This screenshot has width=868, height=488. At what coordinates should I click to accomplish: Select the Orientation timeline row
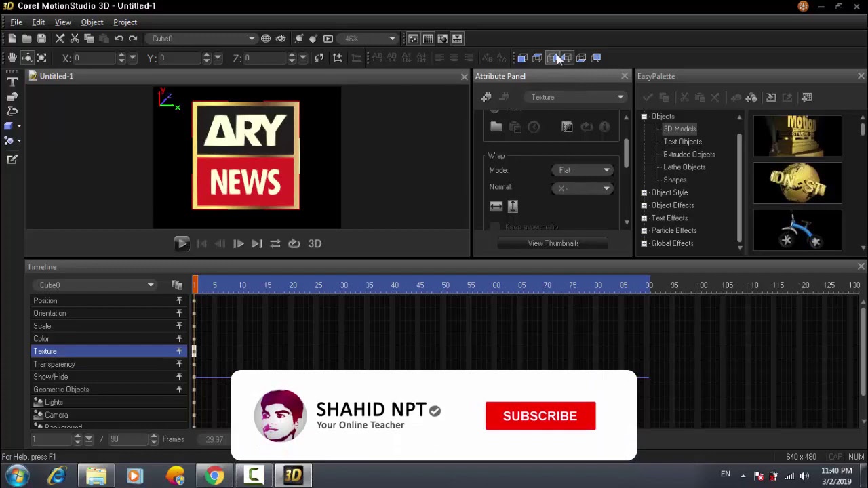point(107,313)
